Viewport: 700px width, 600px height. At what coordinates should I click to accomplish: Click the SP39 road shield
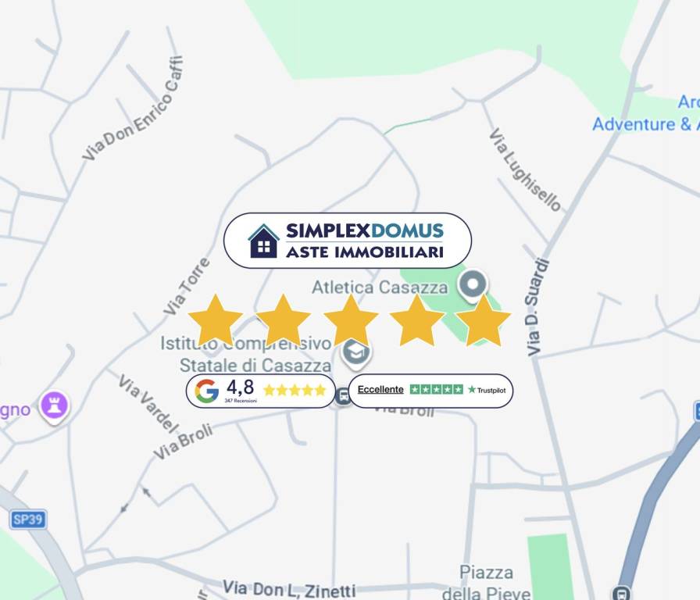click(27, 520)
